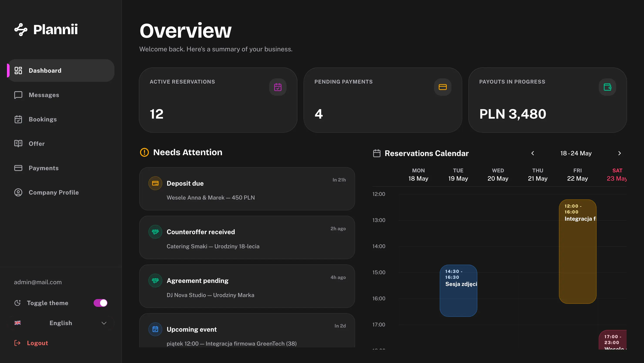Click the Offer open book icon
This screenshot has width=644, height=363.
pyautogui.click(x=18, y=143)
